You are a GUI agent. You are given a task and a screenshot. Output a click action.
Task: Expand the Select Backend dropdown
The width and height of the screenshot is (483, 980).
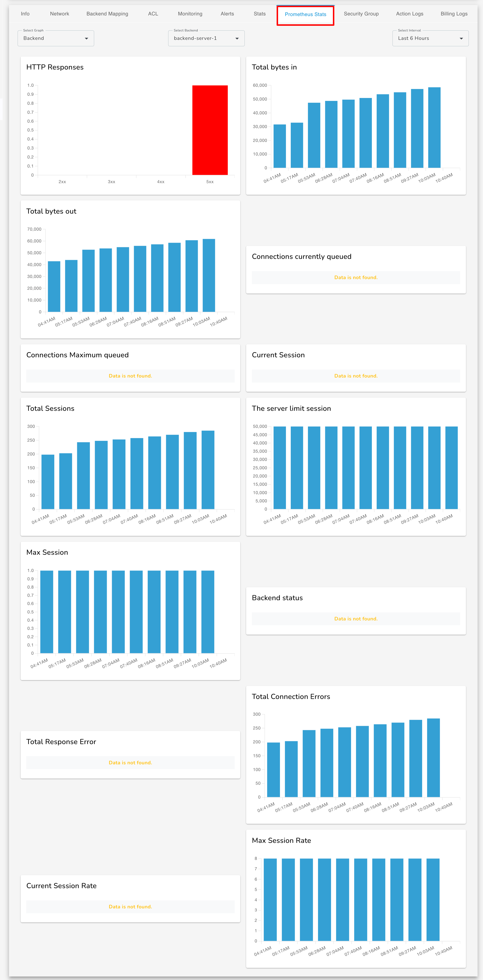tap(206, 38)
